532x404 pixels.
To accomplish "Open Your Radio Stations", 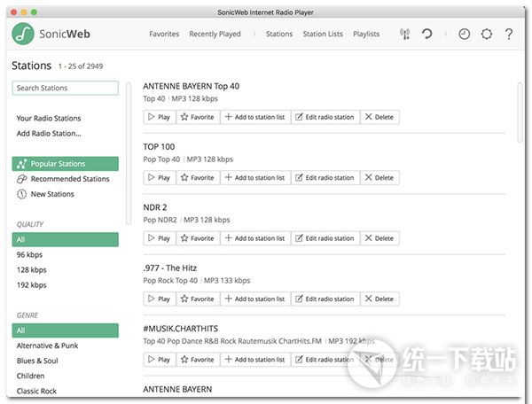I will click(x=49, y=119).
